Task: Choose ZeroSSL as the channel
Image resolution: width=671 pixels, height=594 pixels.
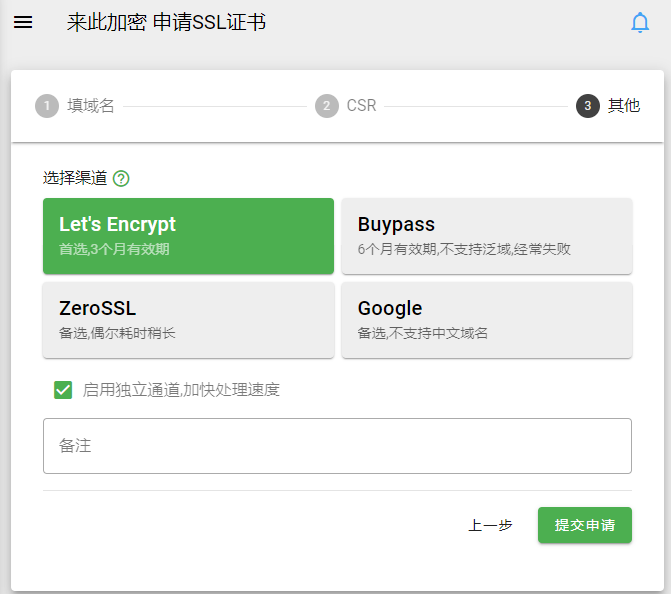Action: coord(188,320)
